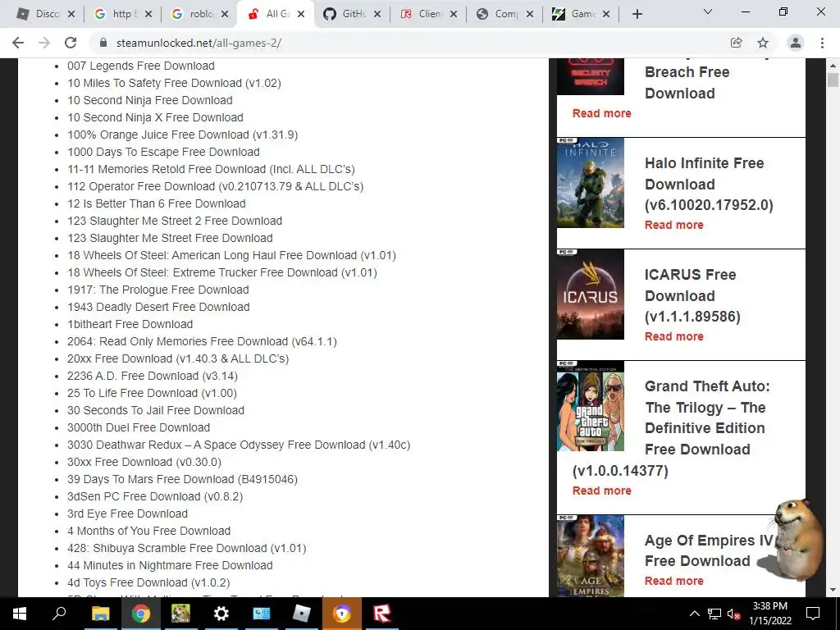The image size is (840, 630).
Task: Click Halo Infinite cover thumbnail
Action: pyautogui.click(x=591, y=183)
